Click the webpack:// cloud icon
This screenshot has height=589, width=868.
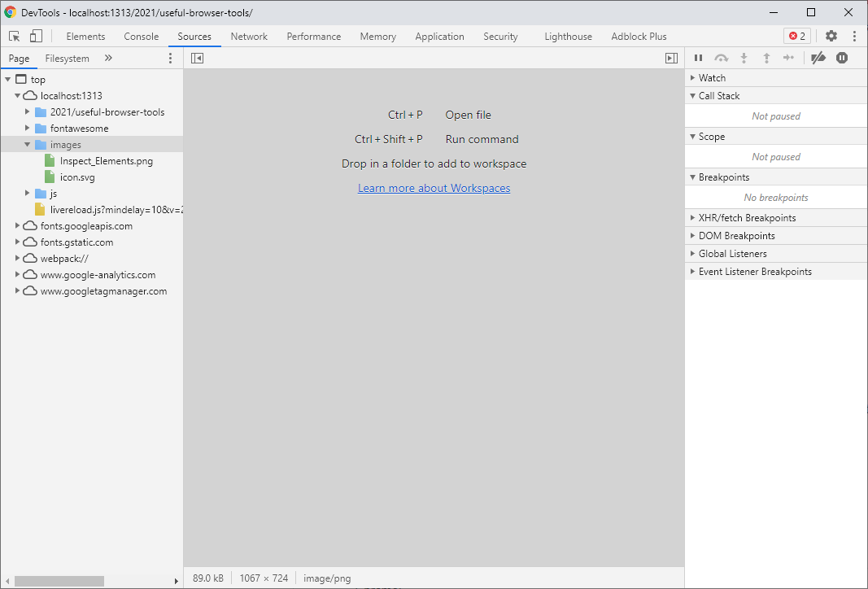[x=30, y=259]
